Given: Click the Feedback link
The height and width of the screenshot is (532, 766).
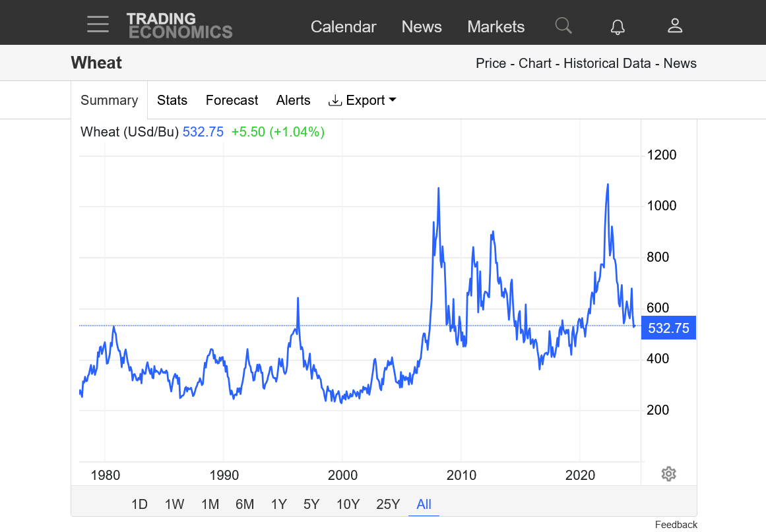Looking at the screenshot, I should (x=676, y=525).
